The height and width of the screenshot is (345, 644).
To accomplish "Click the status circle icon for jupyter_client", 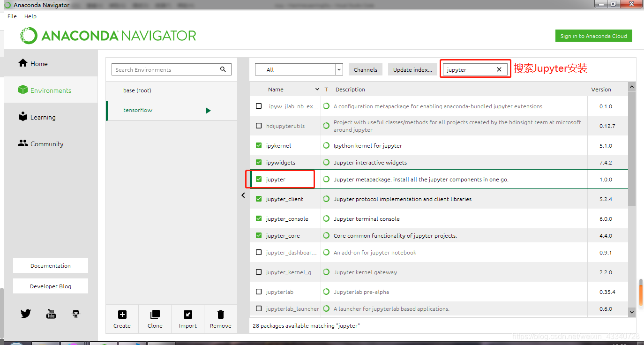I will (x=326, y=199).
